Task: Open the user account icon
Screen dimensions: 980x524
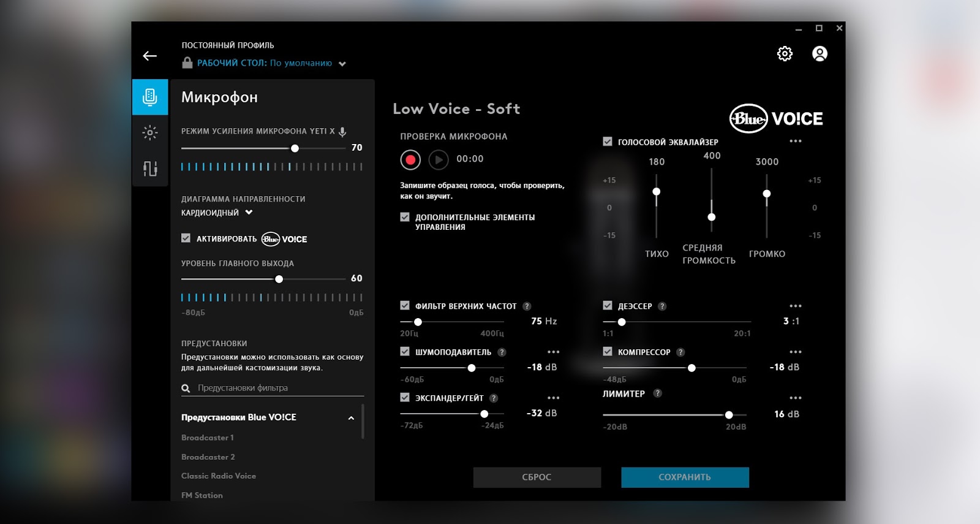Action: (820, 54)
